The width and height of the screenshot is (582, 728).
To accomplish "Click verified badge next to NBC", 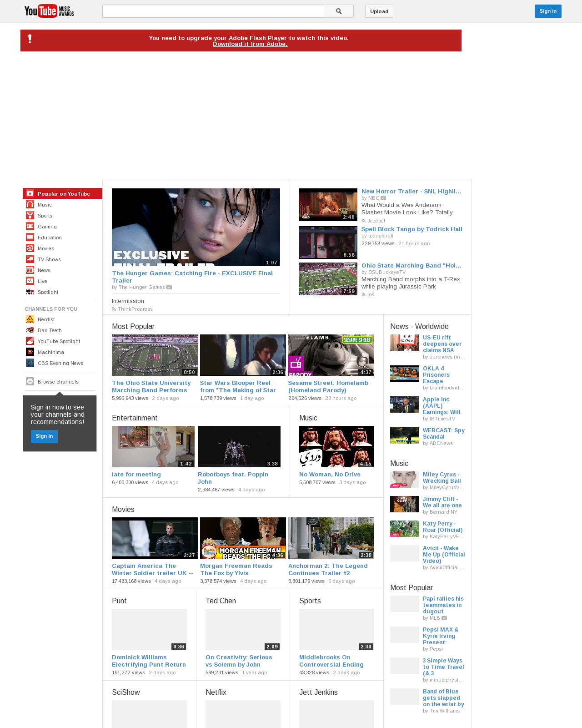I will pyautogui.click(x=383, y=198).
